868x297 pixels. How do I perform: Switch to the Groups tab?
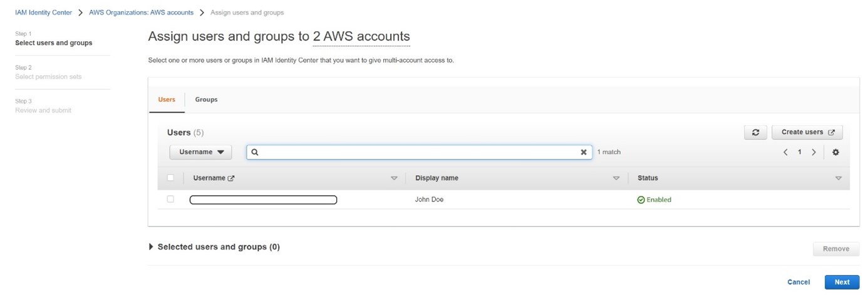(206, 99)
